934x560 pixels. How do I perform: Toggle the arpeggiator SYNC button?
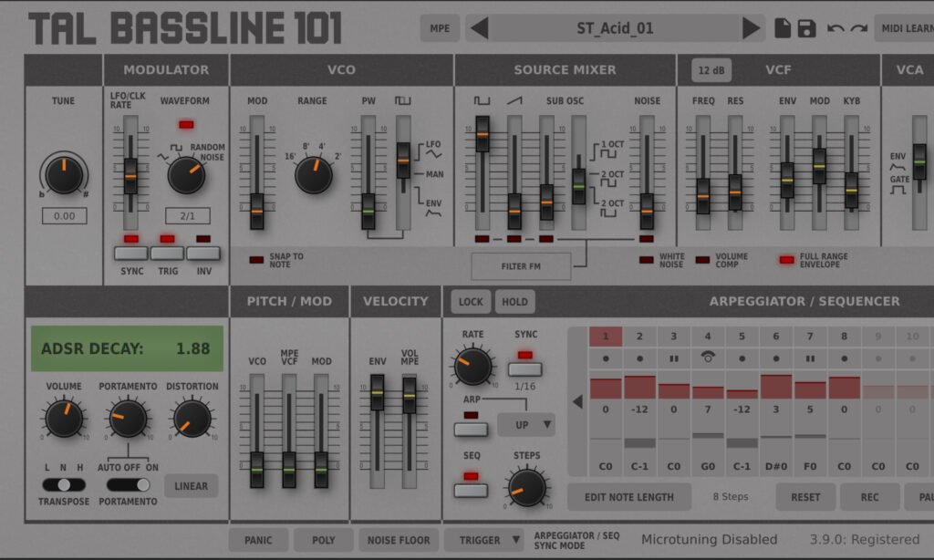(524, 368)
